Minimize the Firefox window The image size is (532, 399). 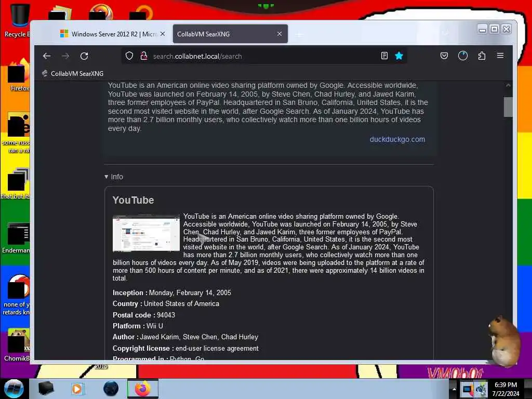pyautogui.click(x=482, y=29)
